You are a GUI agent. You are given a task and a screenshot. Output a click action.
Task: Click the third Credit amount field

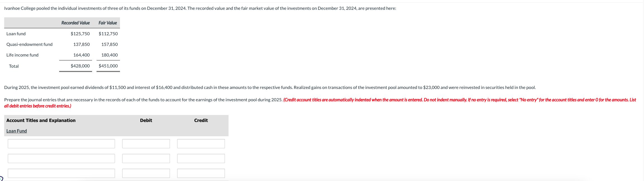[x=201, y=173]
